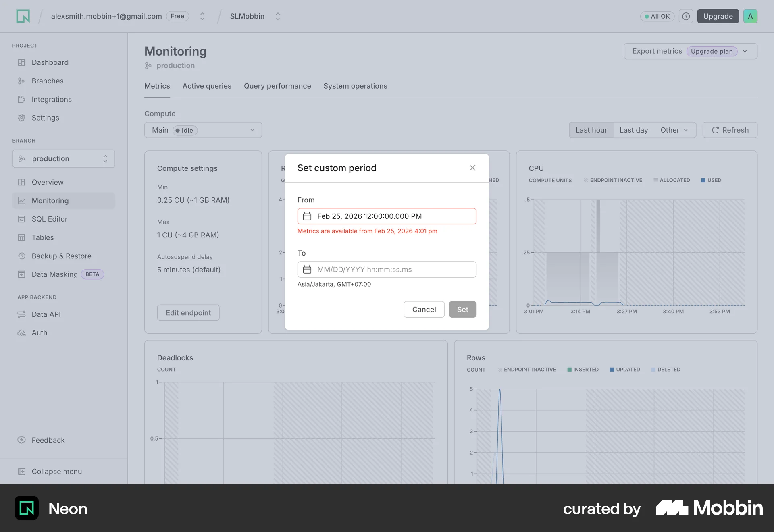This screenshot has width=774, height=532.
Task: Select the Last hour time range
Action: point(591,130)
